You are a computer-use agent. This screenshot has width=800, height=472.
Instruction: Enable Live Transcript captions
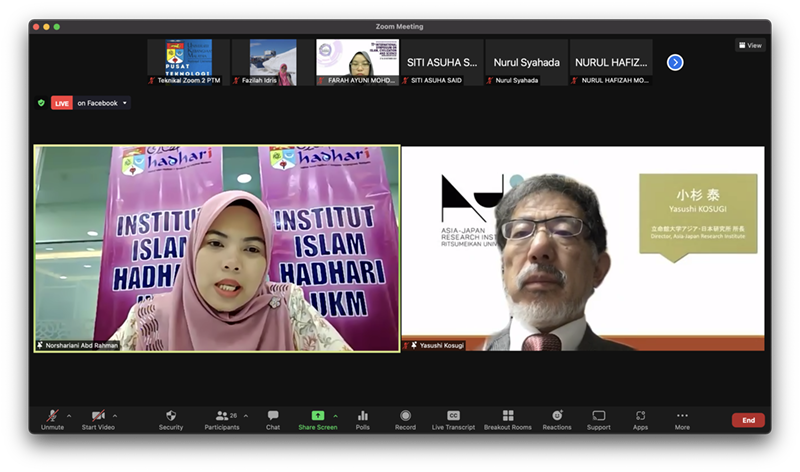[x=453, y=416]
